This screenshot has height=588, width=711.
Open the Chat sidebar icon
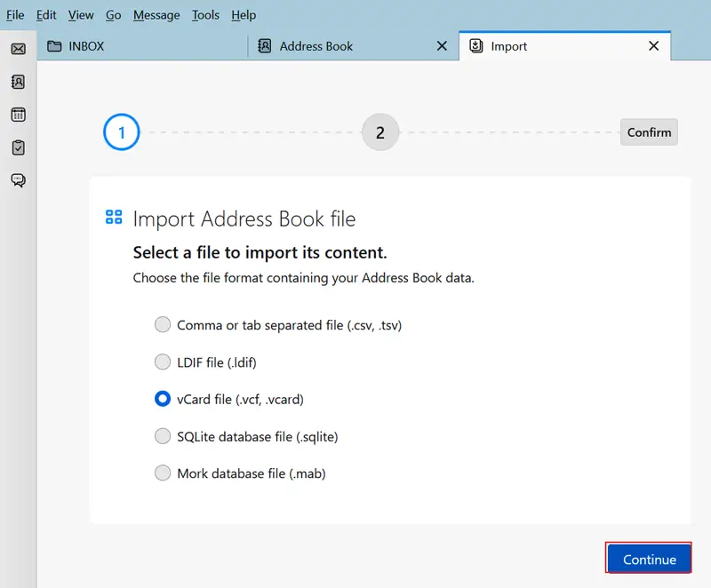pos(18,180)
